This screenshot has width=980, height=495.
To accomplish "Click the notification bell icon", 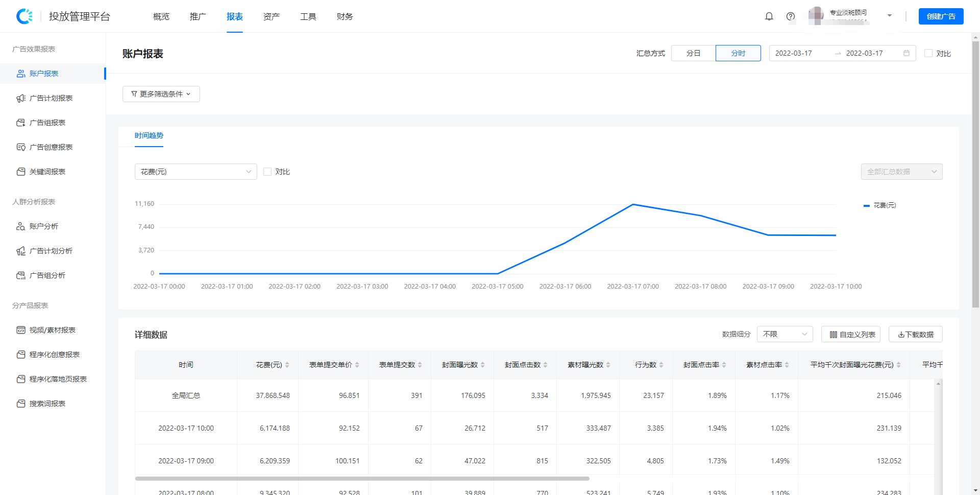I will pos(769,16).
